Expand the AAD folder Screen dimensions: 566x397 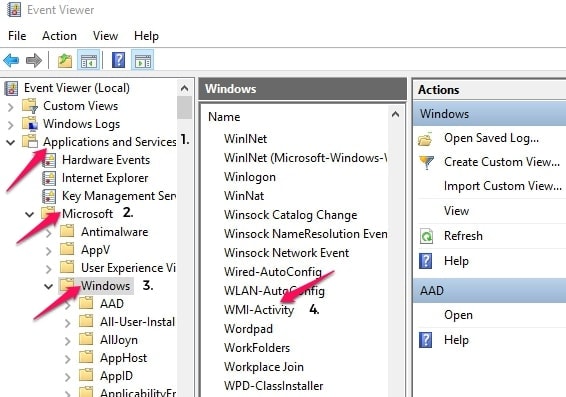point(68,305)
